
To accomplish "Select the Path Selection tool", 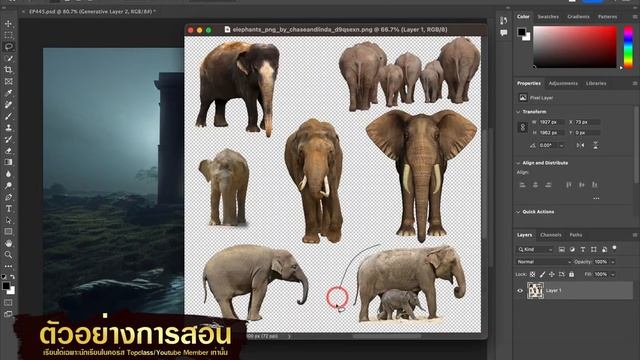I will [8, 220].
